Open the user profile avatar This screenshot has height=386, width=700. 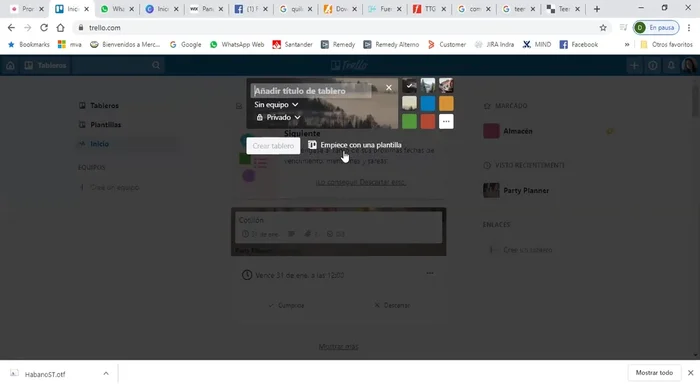click(x=689, y=66)
